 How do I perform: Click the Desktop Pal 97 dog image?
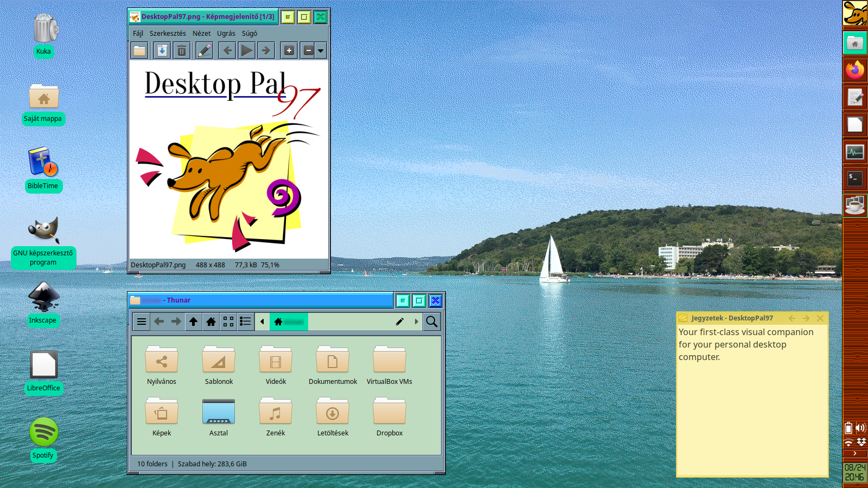228,159
